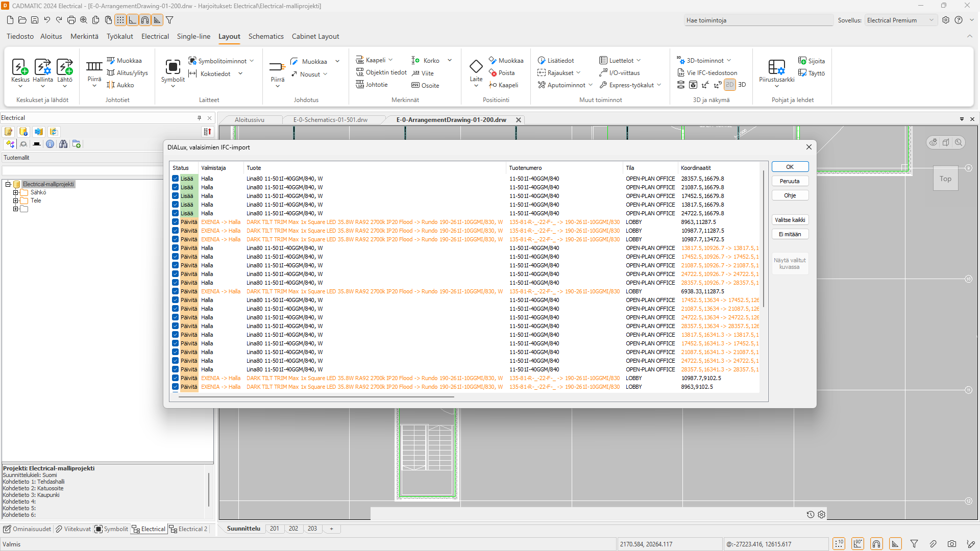Viewport: 980px width, 551px height.
Task: Open the Sovellus Electrical Premium dropdown
Action: click(x=901, y=20)
